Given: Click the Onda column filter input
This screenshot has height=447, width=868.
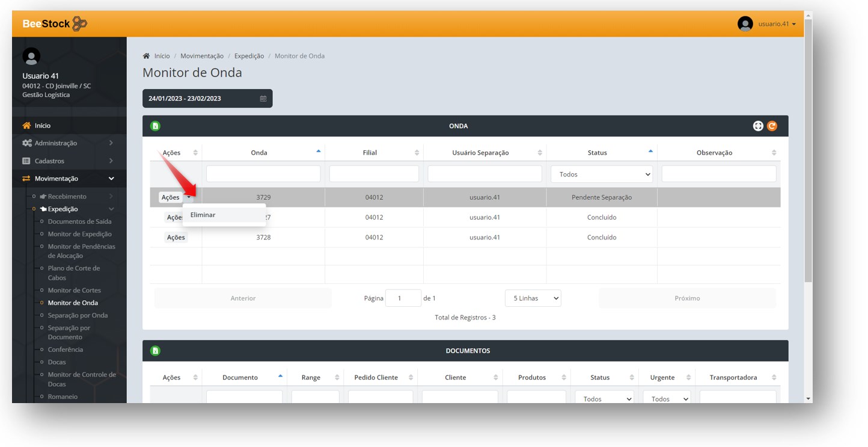Looking at the screenshot, I should pyautogui.click(x=263, y=174).
